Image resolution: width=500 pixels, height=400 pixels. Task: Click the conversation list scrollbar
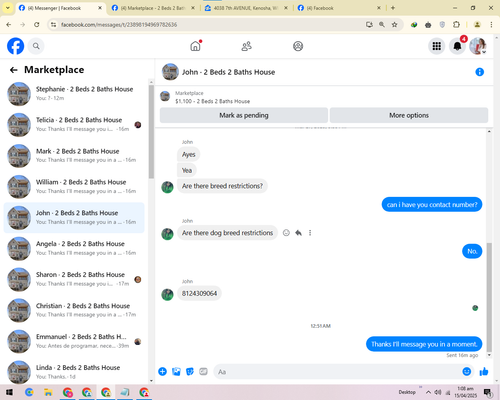coord(151,132)
